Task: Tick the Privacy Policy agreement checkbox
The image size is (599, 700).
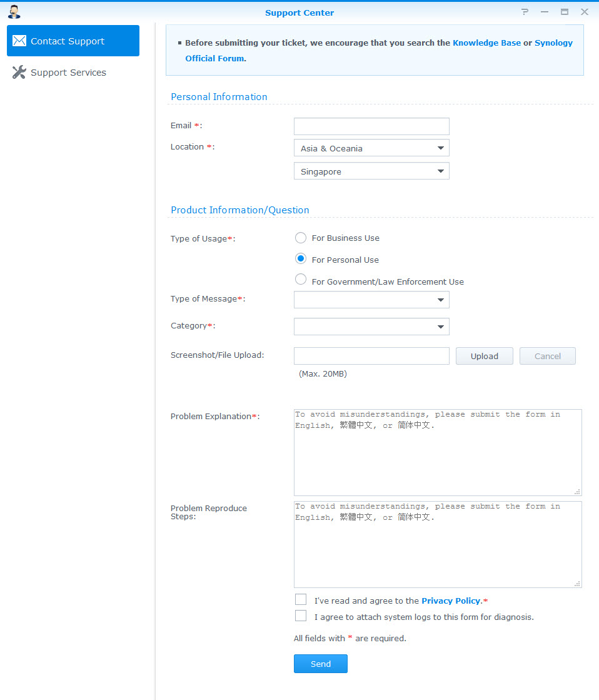Action: (x=301, y=600)
